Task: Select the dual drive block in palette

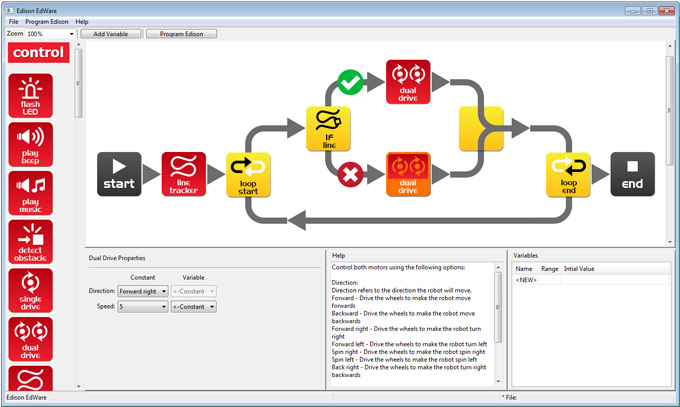Action: click(30, 339)
